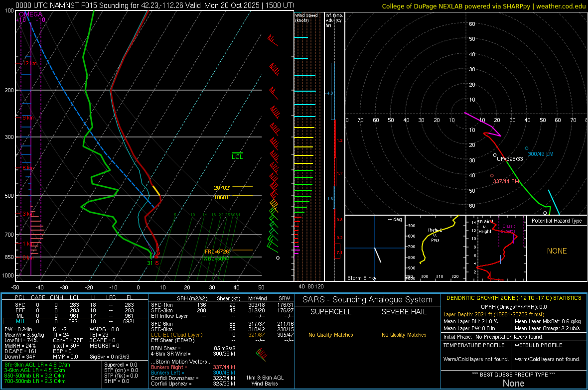
Task: Click the LCL-EL (Cloud Layer) row
Action: (x=222, y=335)
